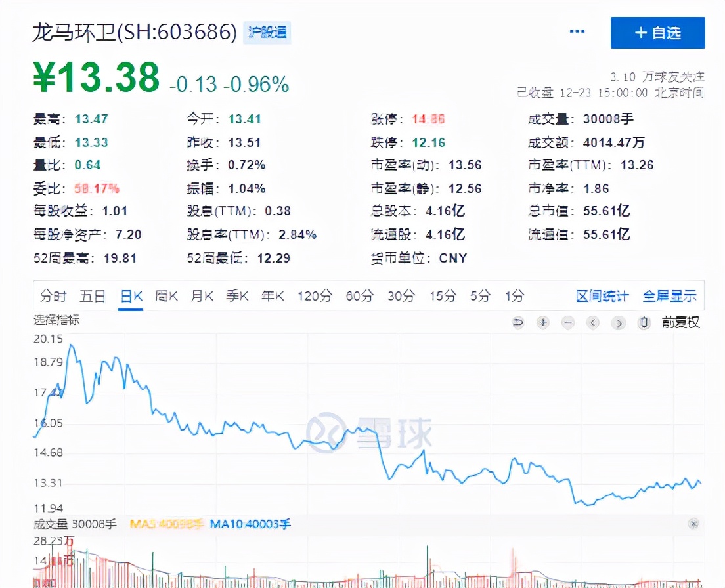This screenshot has width=725, height=588.
Task: Click 成交量 value 30008手 in stats
Action: pos(608,119)
